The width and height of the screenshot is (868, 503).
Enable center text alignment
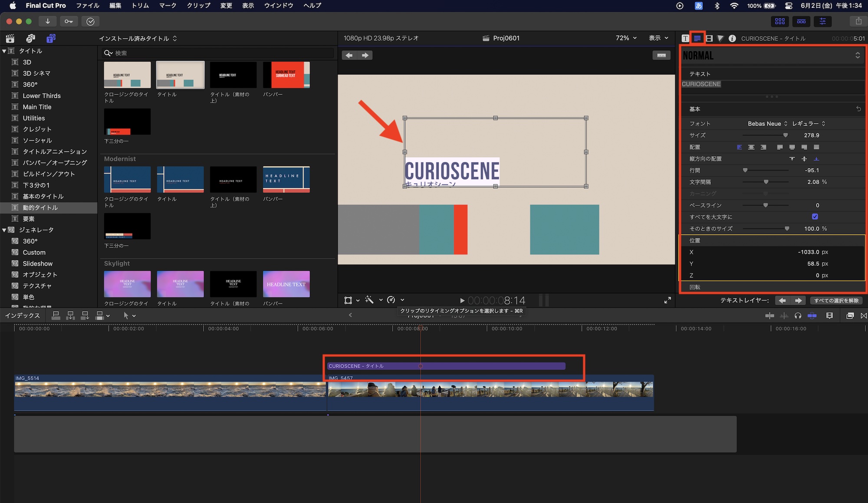751,147
